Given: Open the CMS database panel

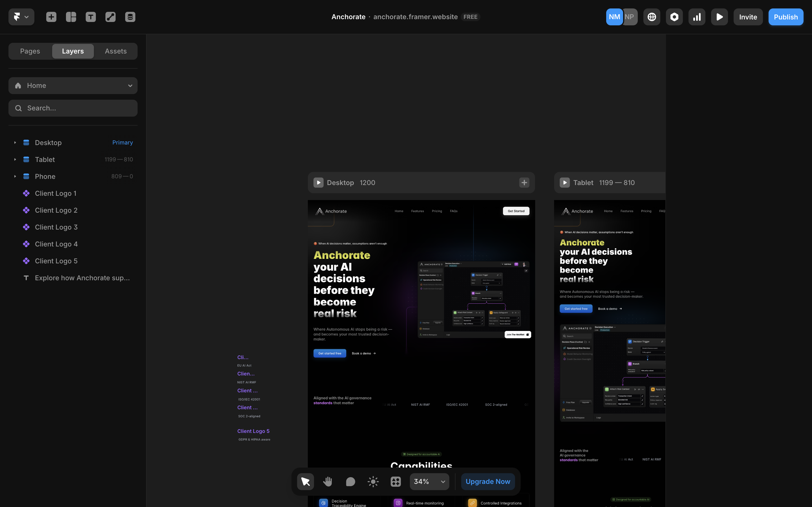Looking at the screenshot, I should [130, 16].
